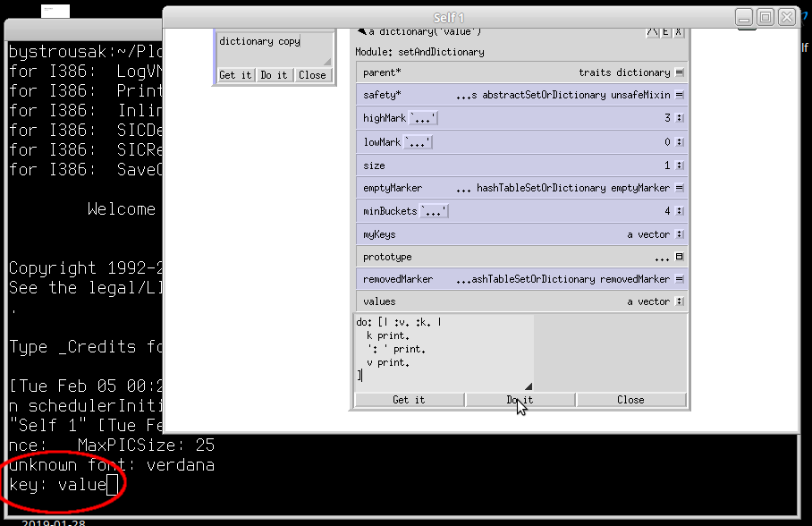Open removedMarker slot's object icon
Screen dimensions: 812x526
(680, 279)
